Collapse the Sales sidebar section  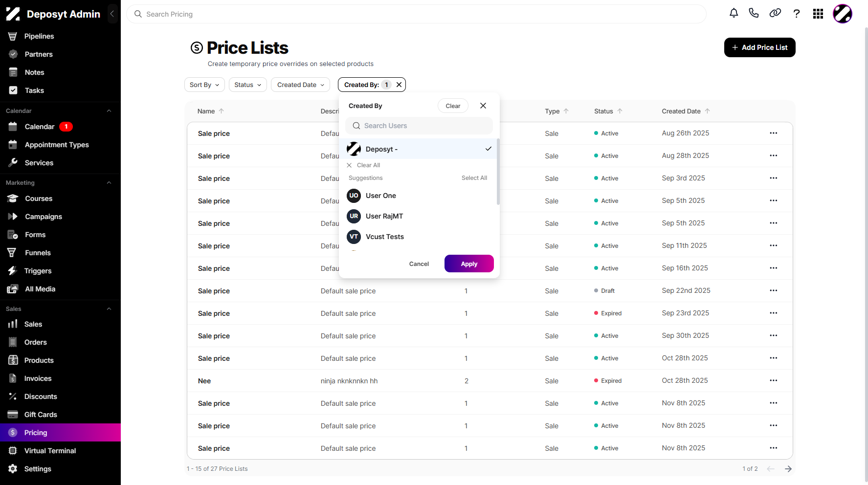point(109,309)
